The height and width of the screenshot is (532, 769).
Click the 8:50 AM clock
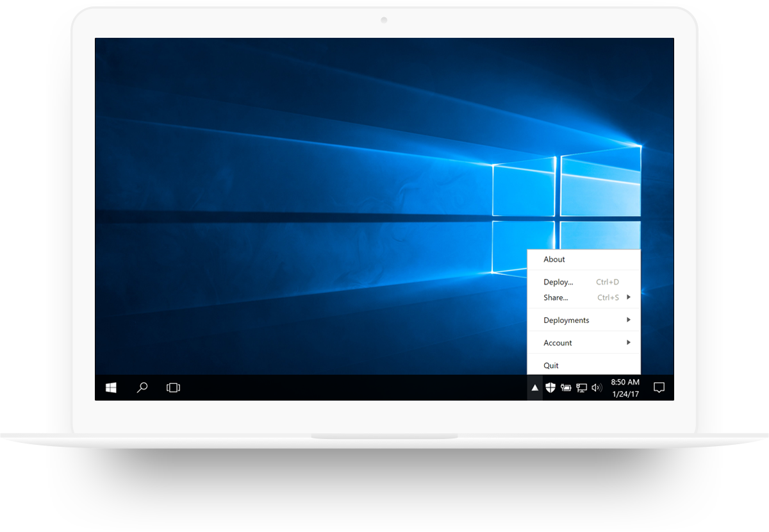[625, 382]
